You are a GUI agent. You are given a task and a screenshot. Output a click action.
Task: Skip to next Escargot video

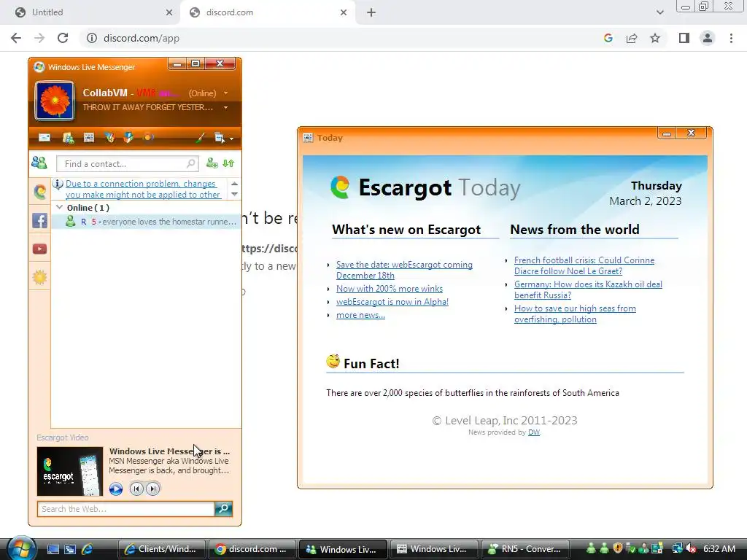[153, 489]
